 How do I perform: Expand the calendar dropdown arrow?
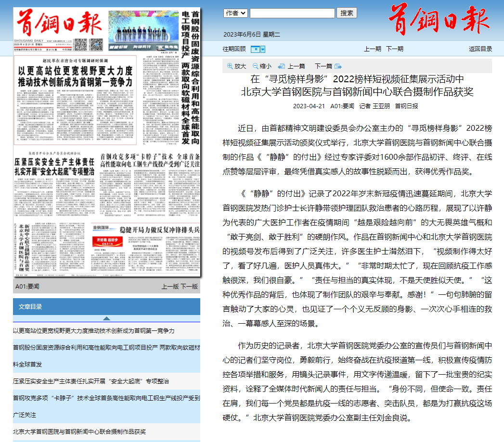click(x=263, y=49)
